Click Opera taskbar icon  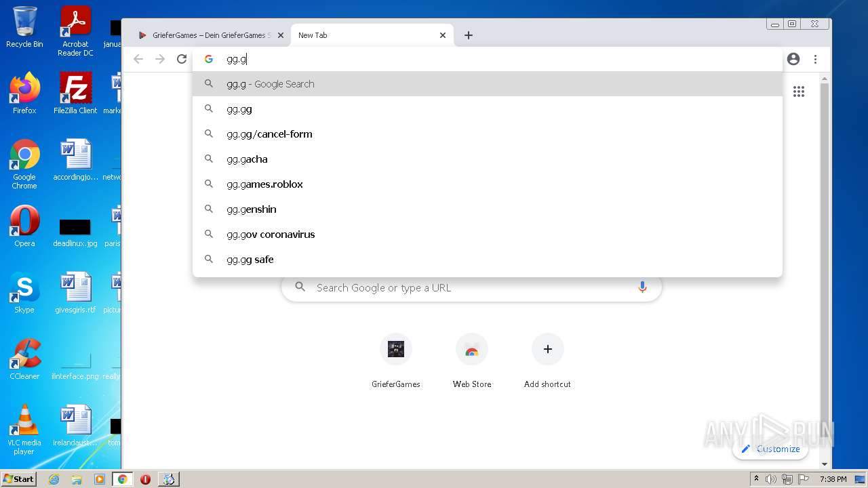[x=145, y=479]
